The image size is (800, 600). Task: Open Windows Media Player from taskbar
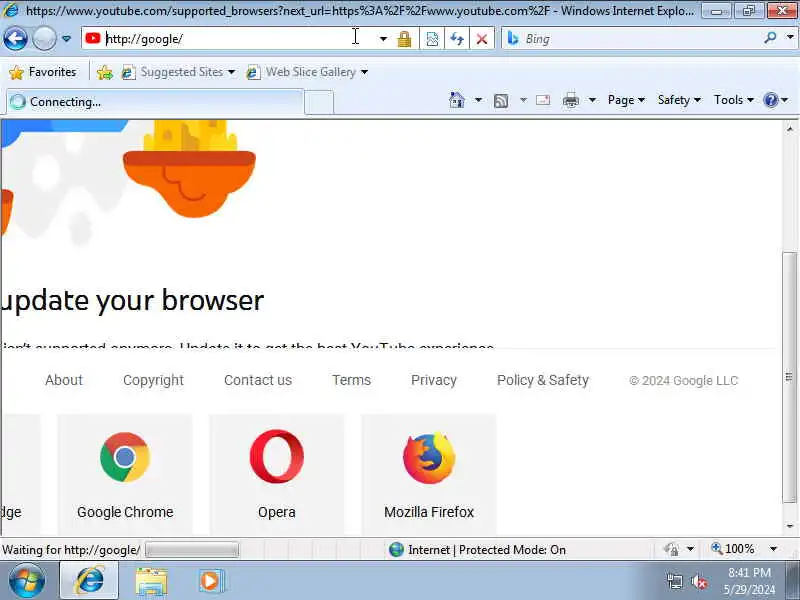click(211, 581)
